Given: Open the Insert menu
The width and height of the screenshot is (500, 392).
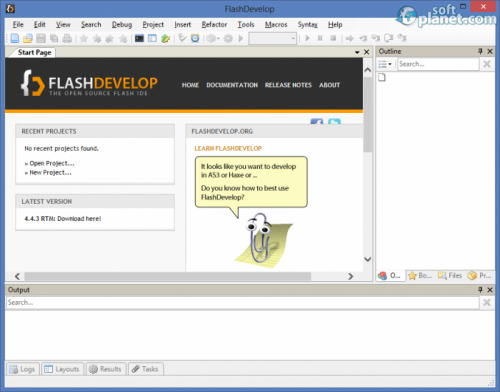Looking at the screenshot, I should point(183,24).
